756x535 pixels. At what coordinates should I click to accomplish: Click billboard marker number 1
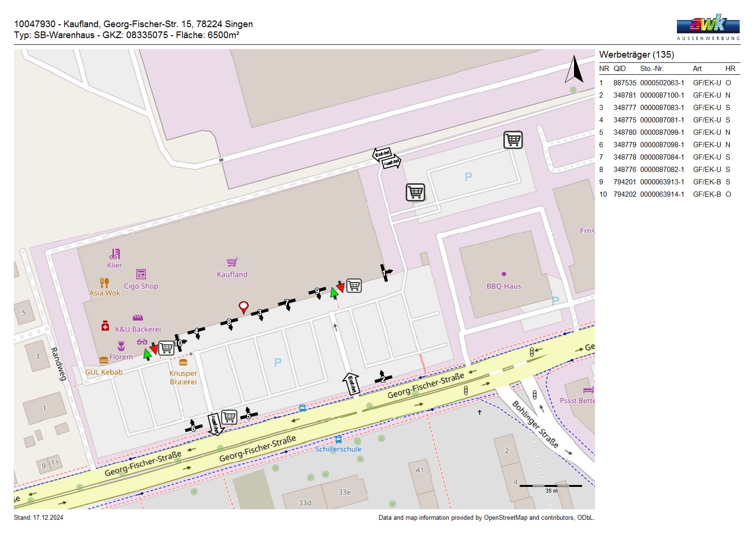click(x=385, y=273)
